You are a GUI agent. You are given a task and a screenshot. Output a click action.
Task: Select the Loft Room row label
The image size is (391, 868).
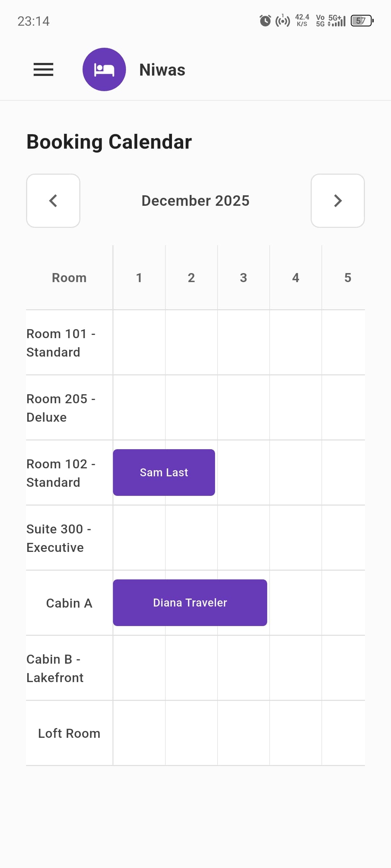(69, 733)
